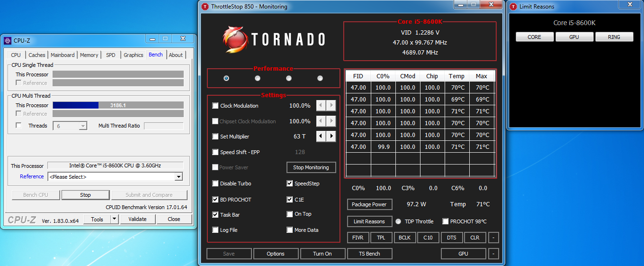Click the GPU button in Limit Reasons
644x266 pixels.
pyautogui.click(x=574, y=37)
